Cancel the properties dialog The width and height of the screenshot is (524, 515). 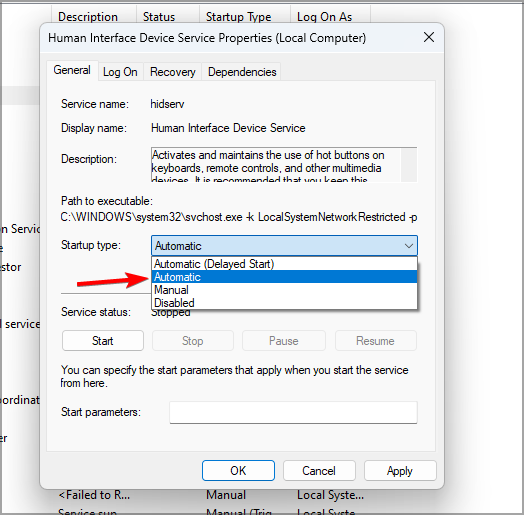[x=319, y=471]
